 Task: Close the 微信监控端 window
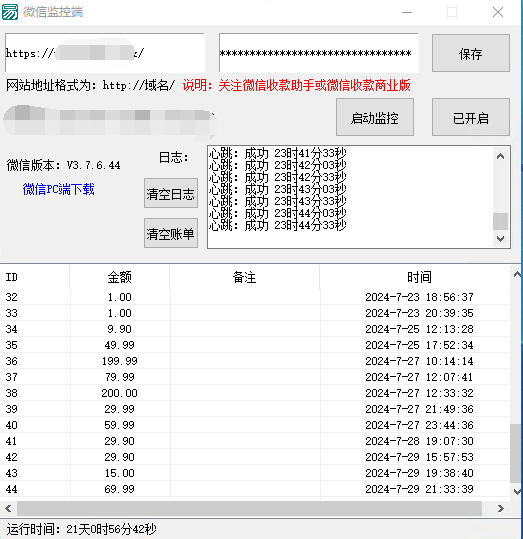click(498, 12)
